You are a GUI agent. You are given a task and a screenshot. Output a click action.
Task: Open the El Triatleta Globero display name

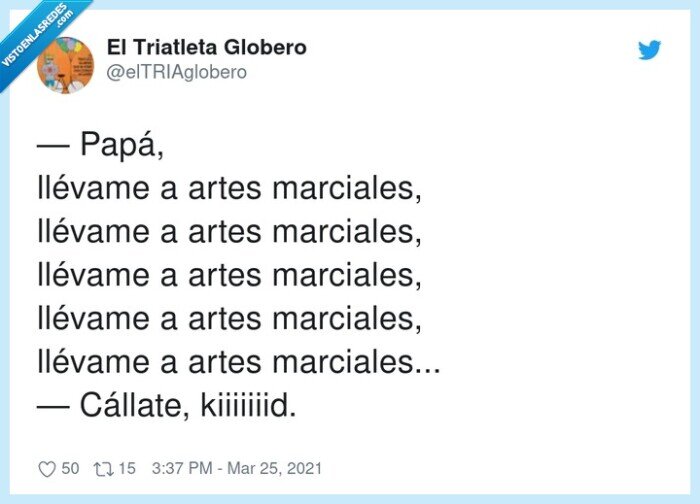point(207,47)
